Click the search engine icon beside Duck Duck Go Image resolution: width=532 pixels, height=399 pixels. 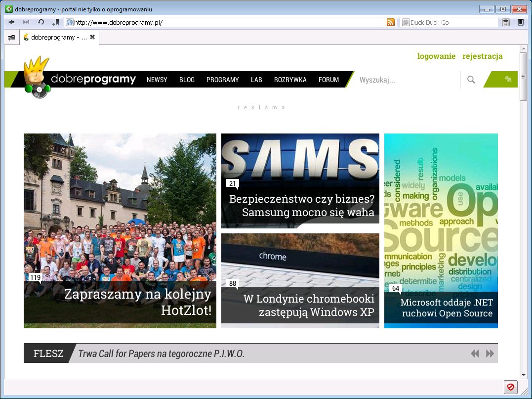tap(406, 22)
